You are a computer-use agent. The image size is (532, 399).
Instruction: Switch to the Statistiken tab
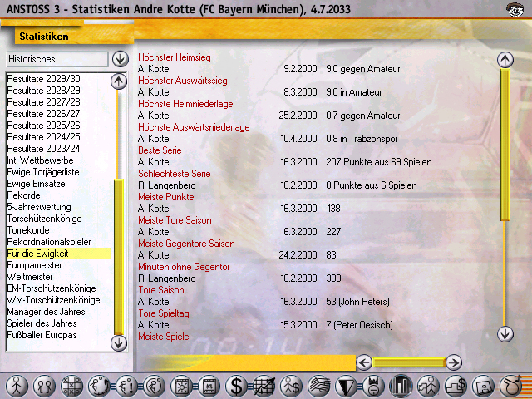coord(43,37)
